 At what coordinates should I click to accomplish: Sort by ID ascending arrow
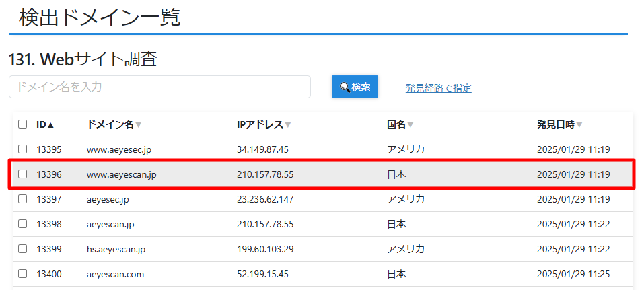50,125
